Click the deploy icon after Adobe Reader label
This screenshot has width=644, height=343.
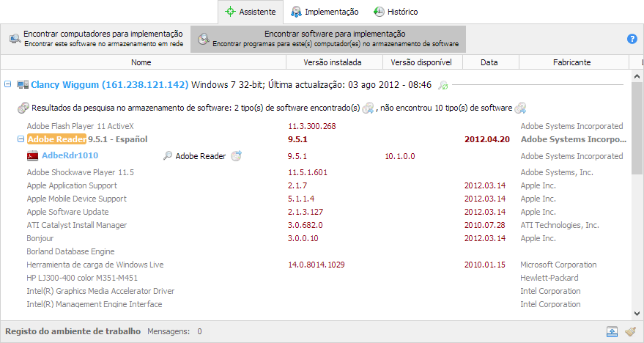coord(236,156)
